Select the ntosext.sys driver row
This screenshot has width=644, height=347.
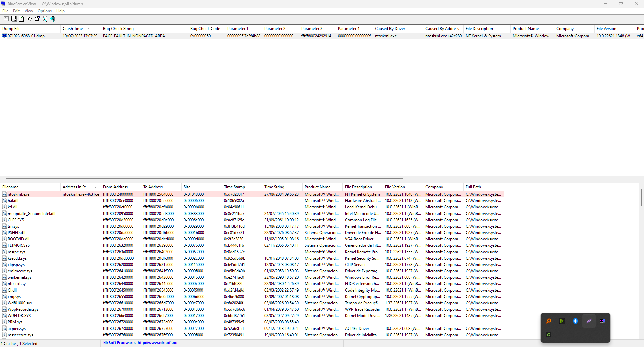click(x=252, y=284)
